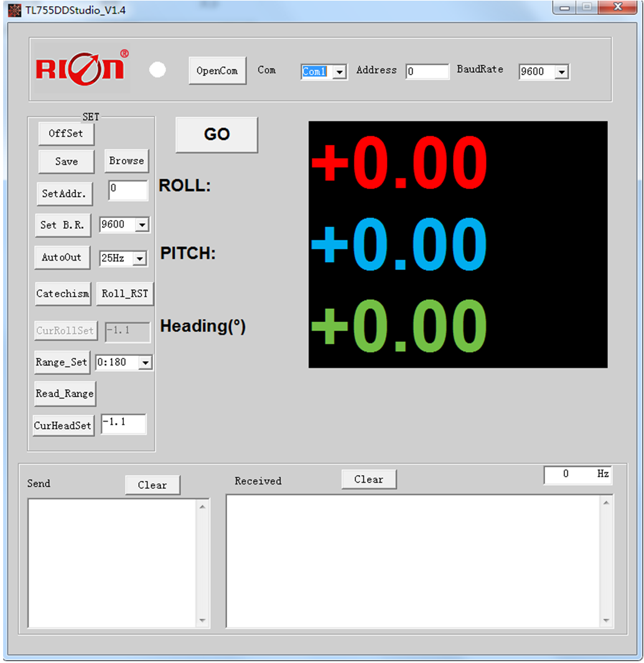Click the Hz frequency readout field
Image resolution: width=644 pixels, height=663 pixels.
click(x=577, y=475)
